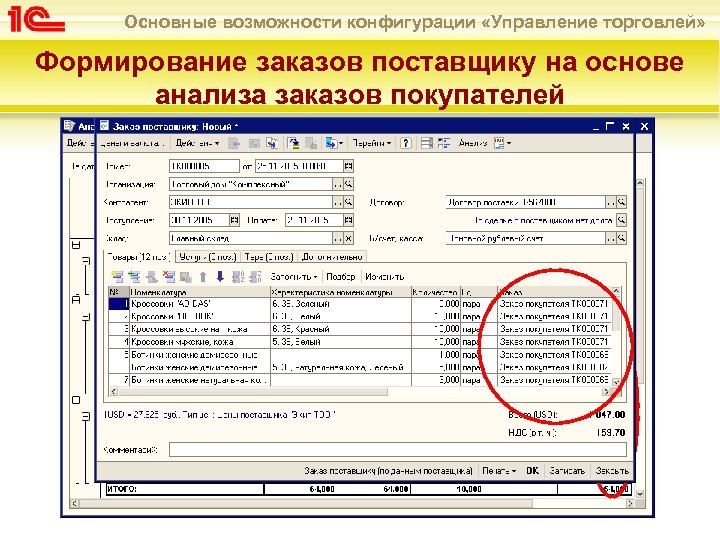Click the Анализ toolbar button
Viewport: 720px width, 540px height.
472,143
